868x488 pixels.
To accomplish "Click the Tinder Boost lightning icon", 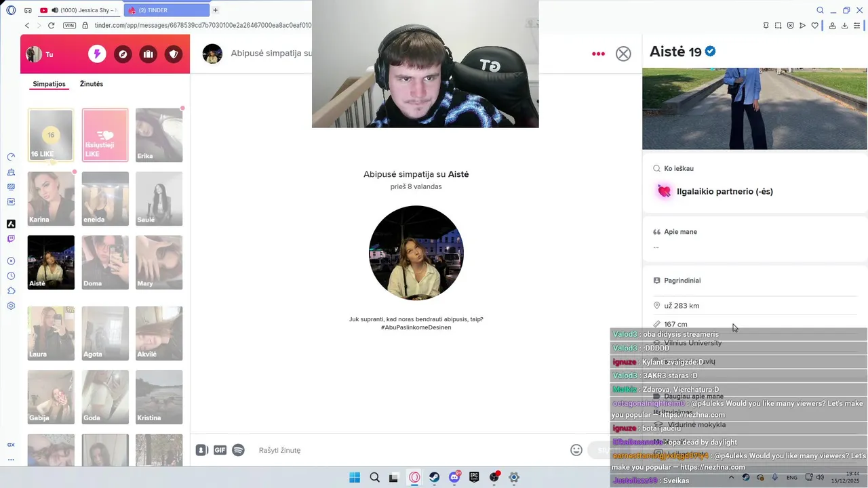I will point(97,54).
